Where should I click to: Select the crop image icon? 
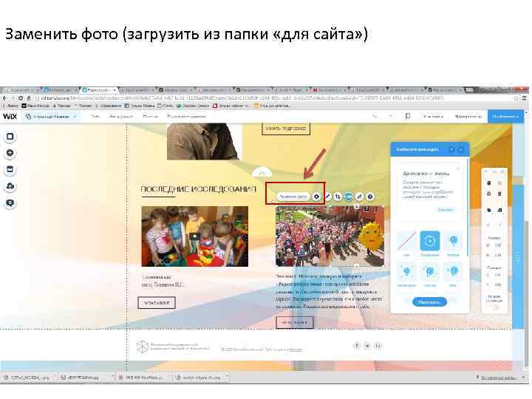coord(338,197)
